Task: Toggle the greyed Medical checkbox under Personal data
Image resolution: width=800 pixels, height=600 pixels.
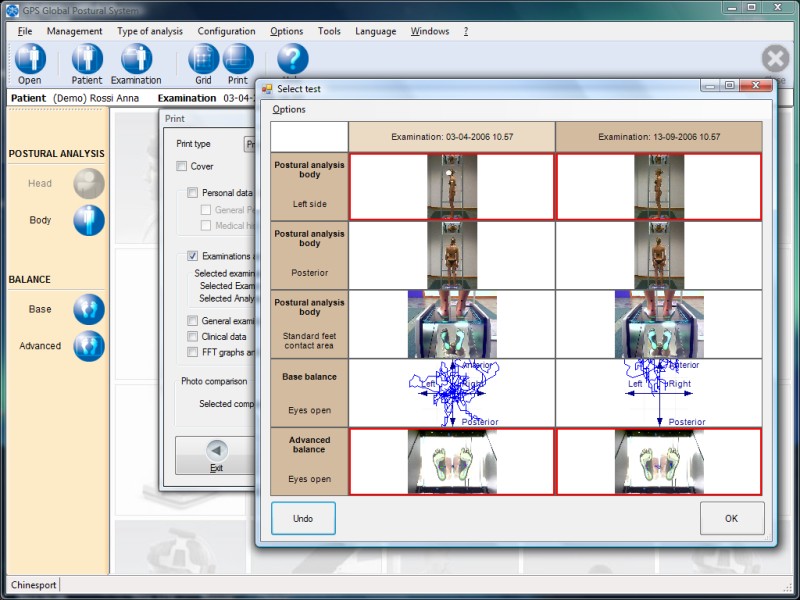Action: click(206, 226)
